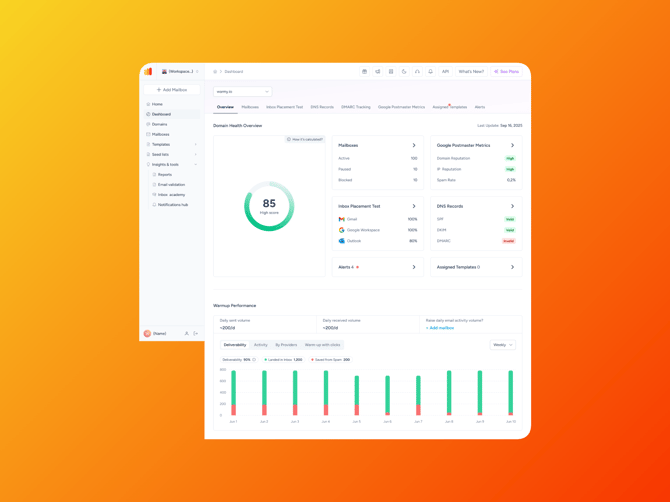Image resolution: width=670 pixels, height=502 pixels.
Task: Switch to Google Postmaster Metrics tab
Action: pos(401,107)
